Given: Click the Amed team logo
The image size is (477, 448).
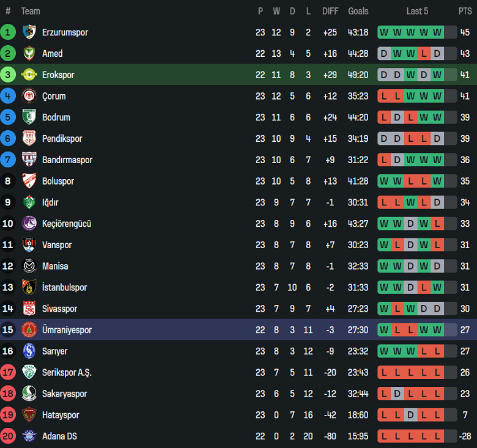Looking at the screenshot, I should point(29,54).
